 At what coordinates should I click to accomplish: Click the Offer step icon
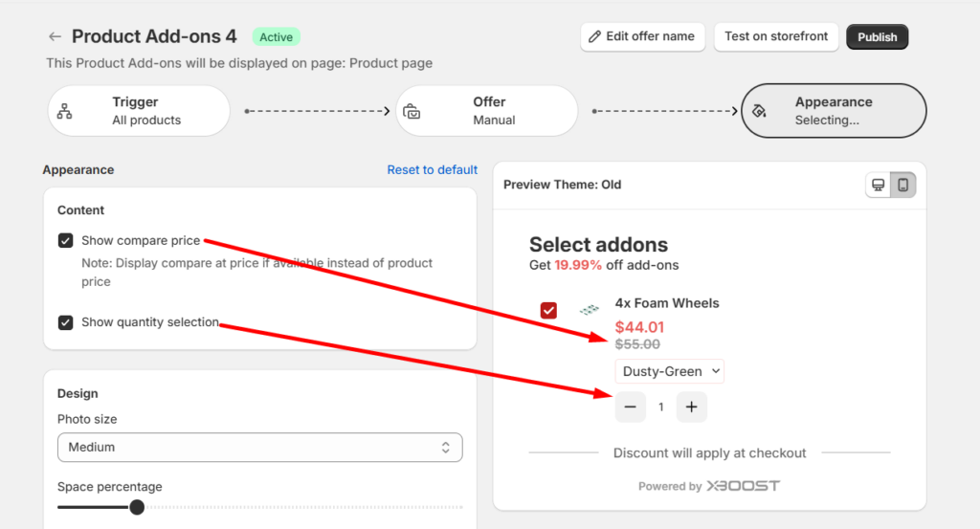click(x=412, y=111)
